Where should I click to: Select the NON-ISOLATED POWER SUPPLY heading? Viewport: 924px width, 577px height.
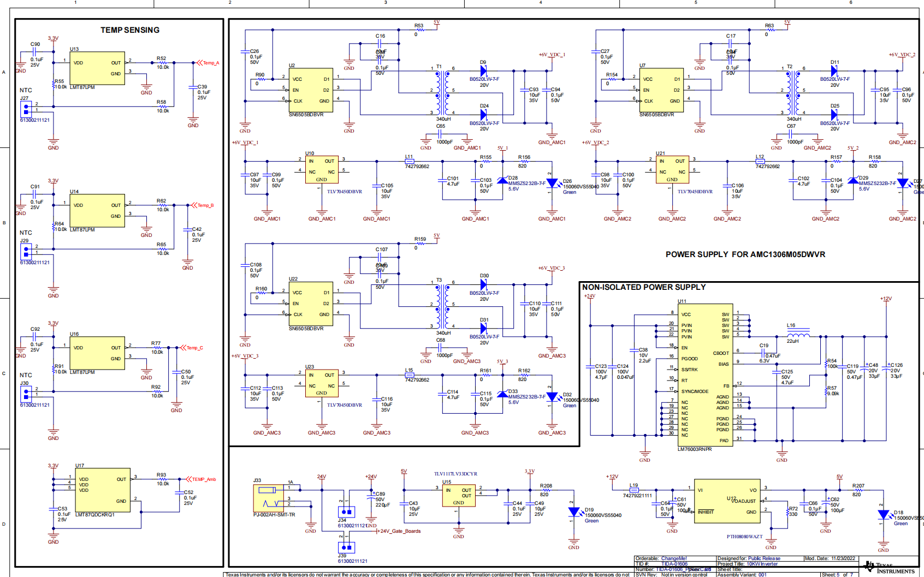tap(643, 287)
